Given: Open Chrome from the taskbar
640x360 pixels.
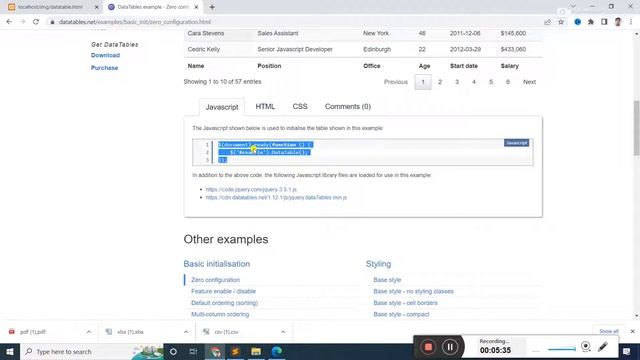Looking at the screenshot, I should point(216,351).
